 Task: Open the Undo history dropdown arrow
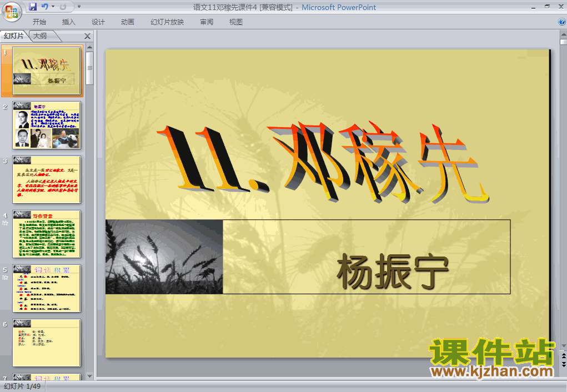[53, 7]
